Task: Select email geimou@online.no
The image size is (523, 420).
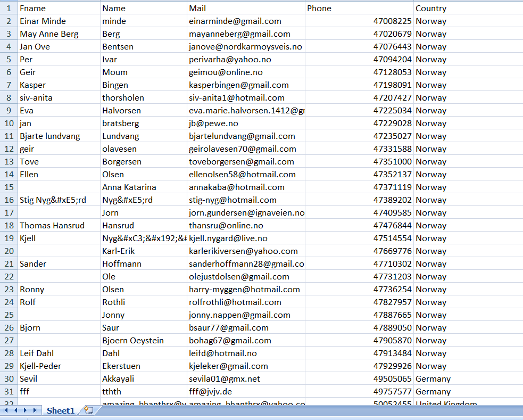Action: [246, 72]
